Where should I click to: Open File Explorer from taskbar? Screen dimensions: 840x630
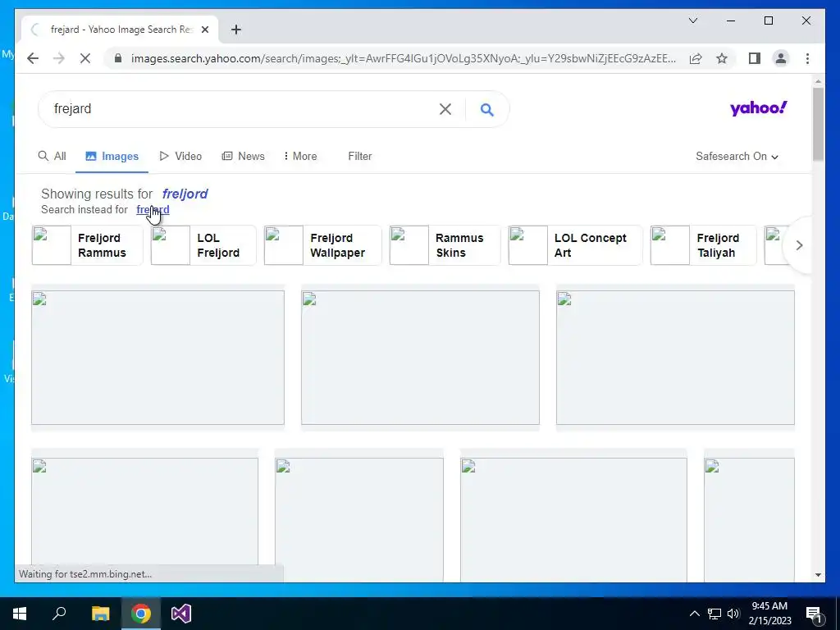(100, 614)
